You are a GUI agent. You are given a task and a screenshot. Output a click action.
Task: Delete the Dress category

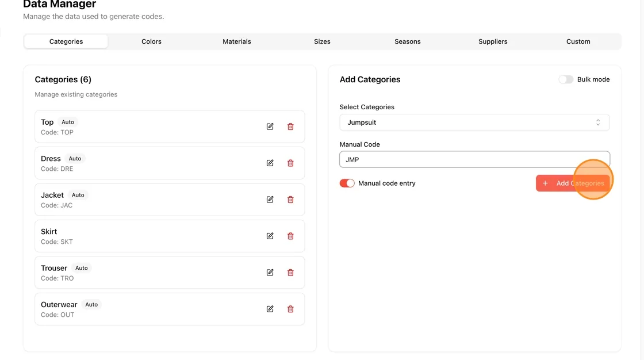[x=290, y=163]
